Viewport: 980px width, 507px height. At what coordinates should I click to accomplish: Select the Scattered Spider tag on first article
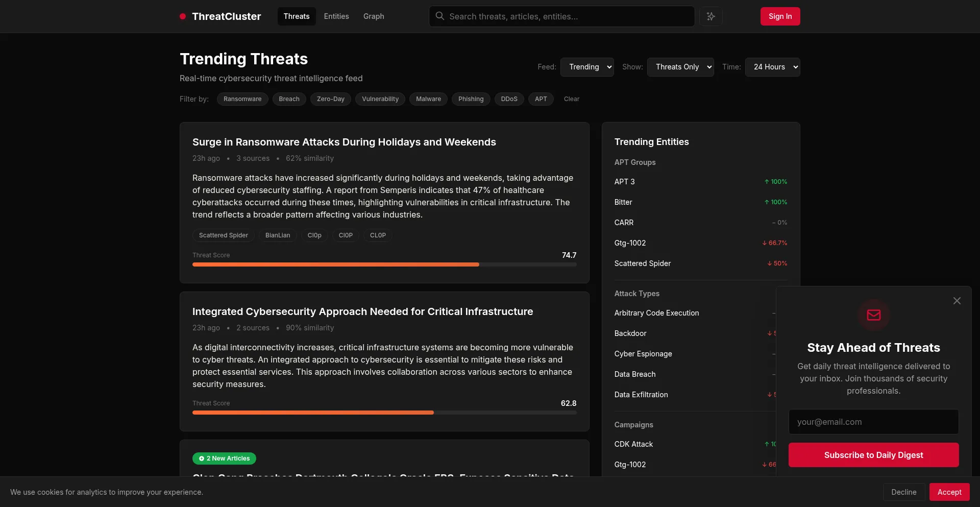[x=223, y=235]
